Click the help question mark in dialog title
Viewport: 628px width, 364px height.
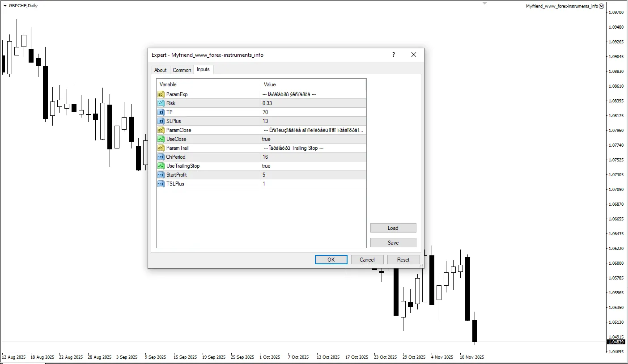tap(394, 55)
